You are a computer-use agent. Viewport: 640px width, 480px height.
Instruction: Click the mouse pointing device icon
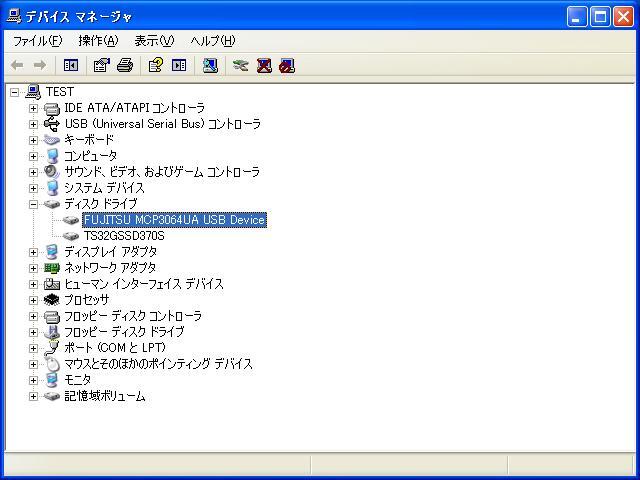52,364
